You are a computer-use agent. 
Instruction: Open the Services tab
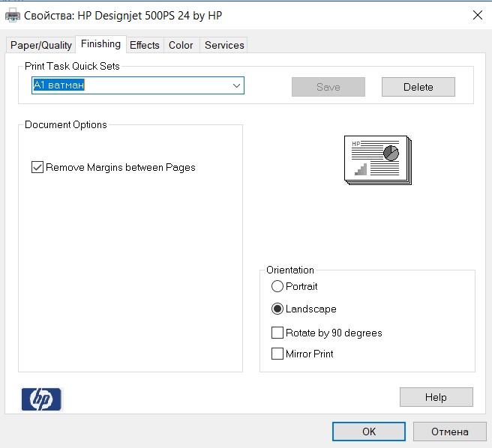[x=224, y=45]
